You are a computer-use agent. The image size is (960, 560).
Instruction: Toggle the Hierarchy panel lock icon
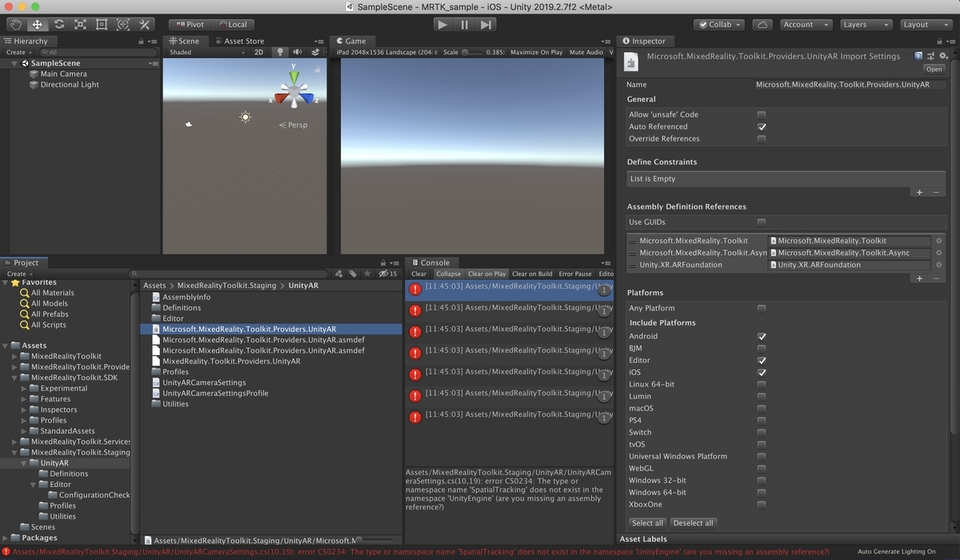pyautogui.click(x=142, y=41)
